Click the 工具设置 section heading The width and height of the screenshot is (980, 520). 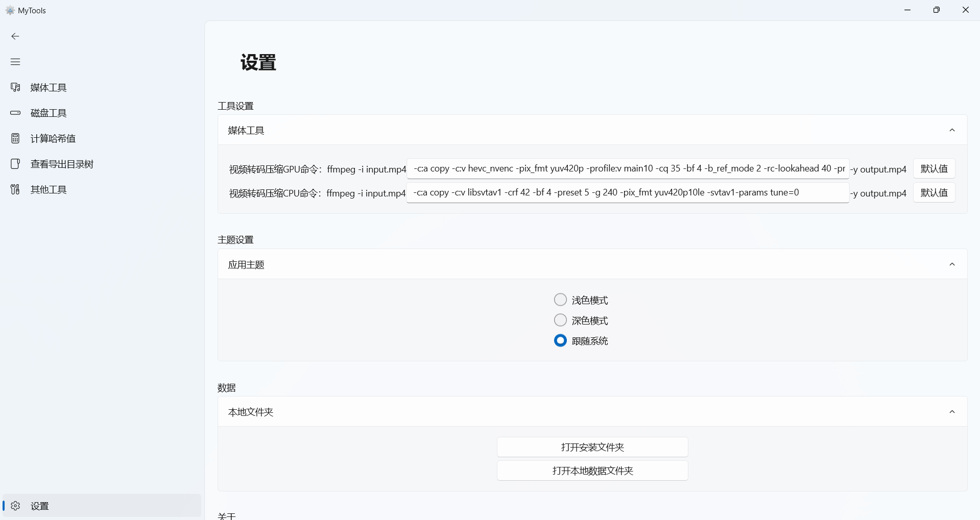point(236,106)
